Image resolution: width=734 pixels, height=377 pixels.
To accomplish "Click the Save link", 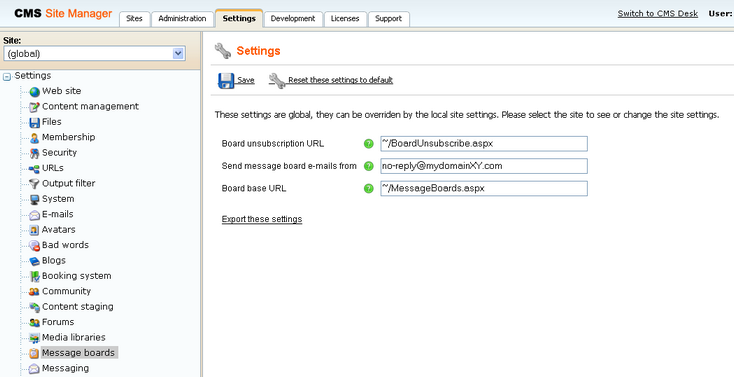I will [246, 80].
